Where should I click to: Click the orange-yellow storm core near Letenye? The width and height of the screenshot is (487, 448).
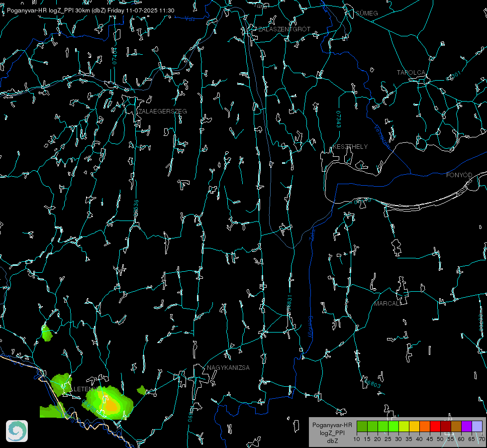click(x=111, y=405)
